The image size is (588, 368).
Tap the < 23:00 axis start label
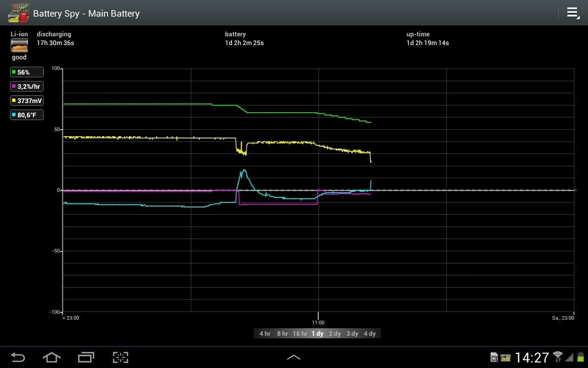coord(71,318)
